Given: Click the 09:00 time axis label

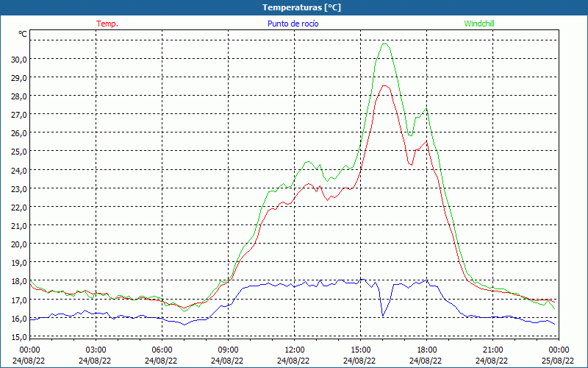Looking at the screenshot, I should point(228,350).
